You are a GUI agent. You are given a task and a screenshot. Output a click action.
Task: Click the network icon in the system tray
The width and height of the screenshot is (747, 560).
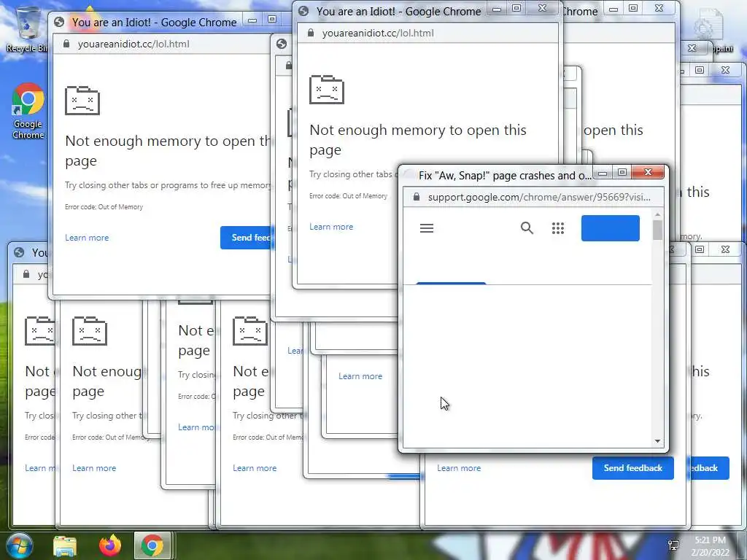pos(673,545)
